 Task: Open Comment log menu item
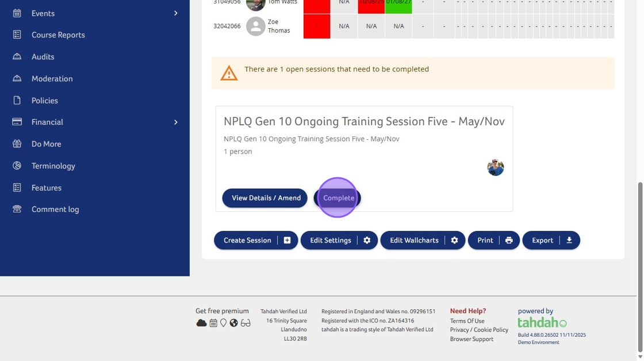click(x=55, y=209)
